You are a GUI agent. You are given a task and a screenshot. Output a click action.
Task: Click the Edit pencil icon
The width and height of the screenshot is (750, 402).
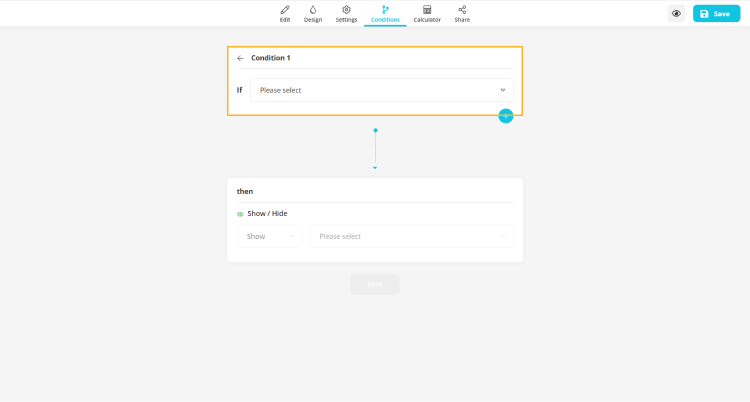click(x=285, y=9)
